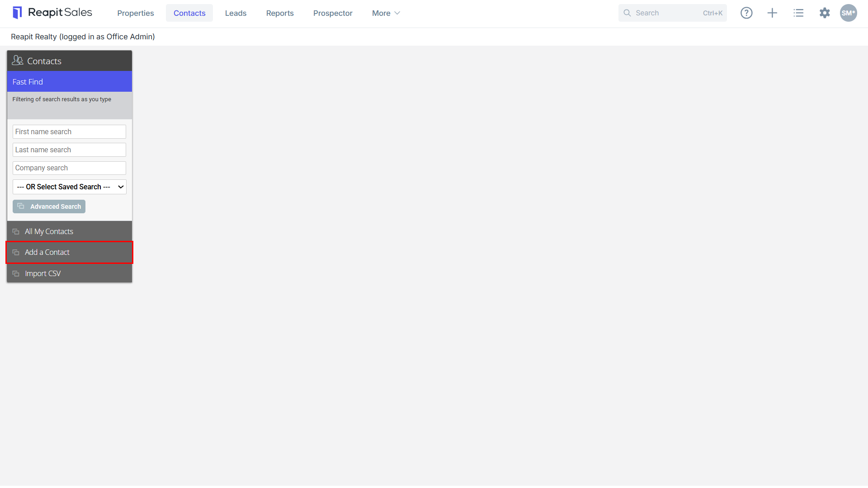Click the icon beside Import CSV

pos(16,274)
